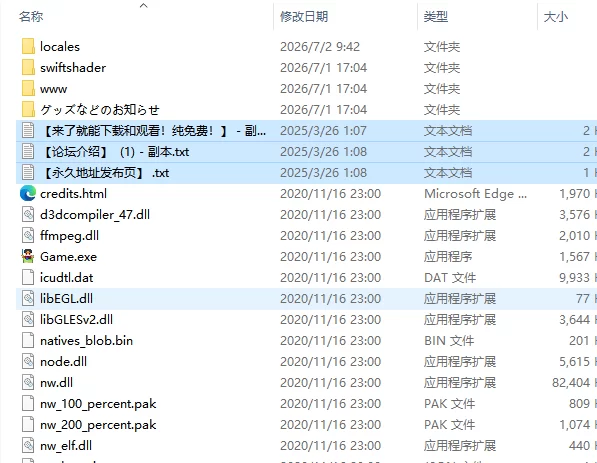Select the icudtl.dat file name
This screenshot has width=597, height=463.
point(67,278)
